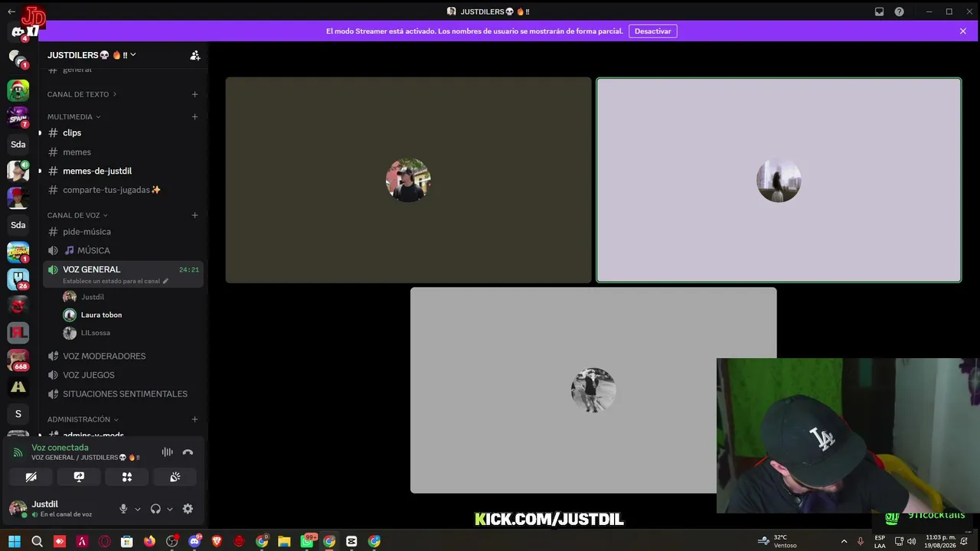This screenshot has height=551, width=980.
Task: Collapse the CANAL DE VOZ category
Action: point(77,215)
